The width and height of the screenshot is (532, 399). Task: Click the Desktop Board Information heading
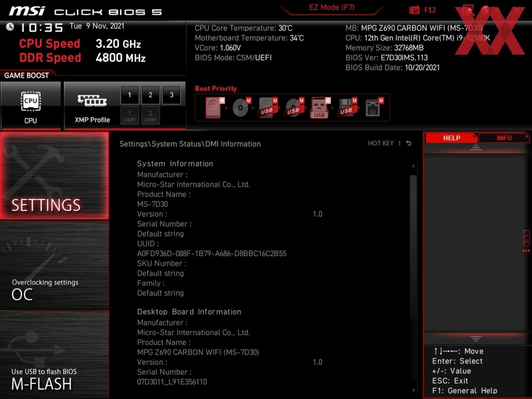[x=189, y=312]
